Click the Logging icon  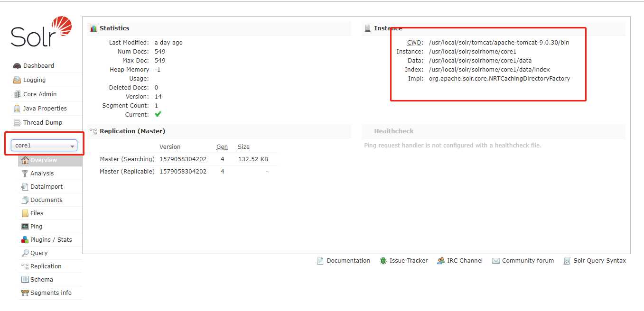click(17, 80)
